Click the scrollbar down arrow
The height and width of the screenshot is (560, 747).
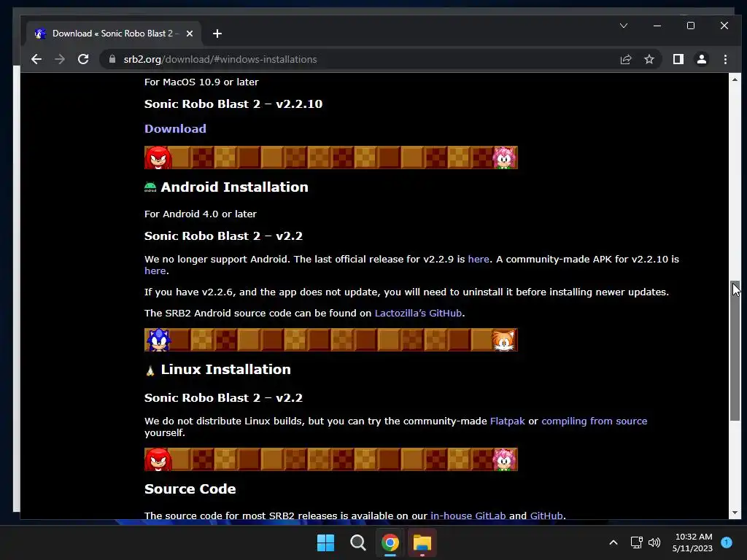tap(735, 513)
